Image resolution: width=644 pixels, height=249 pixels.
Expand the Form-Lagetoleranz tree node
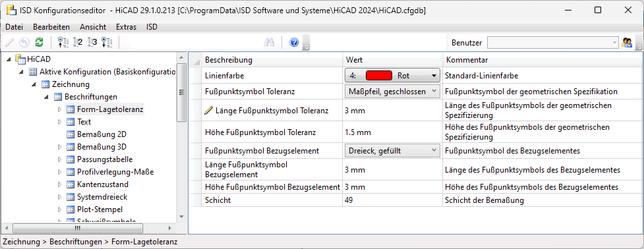tap(59, 109)
